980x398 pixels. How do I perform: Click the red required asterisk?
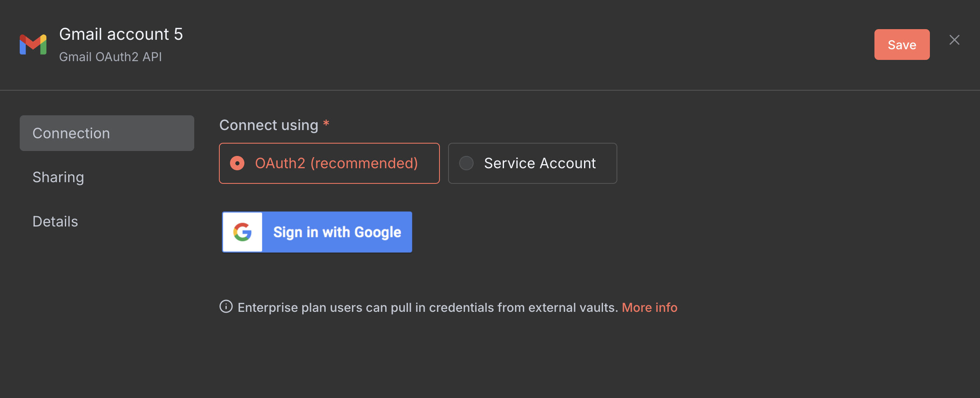tap(326, 123)
